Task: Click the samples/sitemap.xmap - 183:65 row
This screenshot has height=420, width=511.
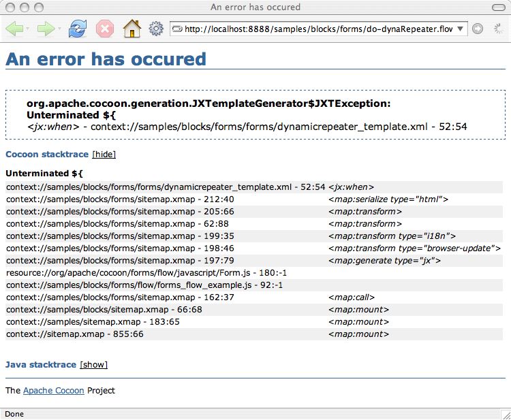Action: (254, 322)
